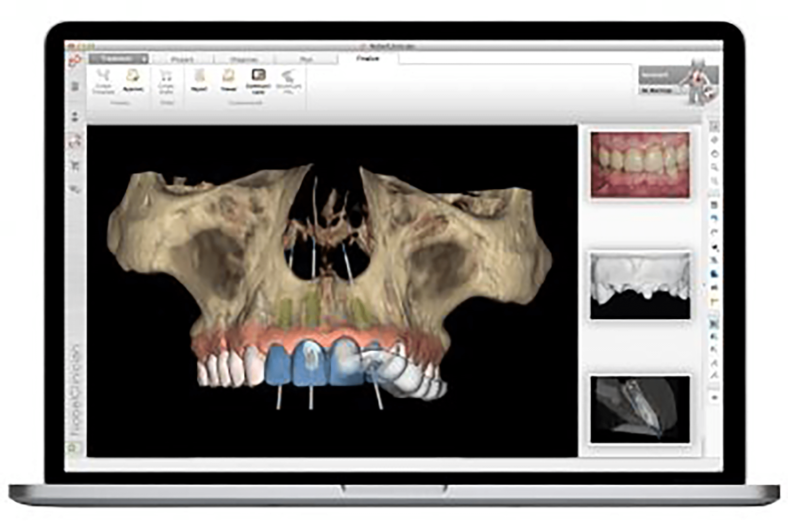Open the intraoral teeth photo thumbnail
Viewport: 788px width, 532px height.
(x=640, y=165)
